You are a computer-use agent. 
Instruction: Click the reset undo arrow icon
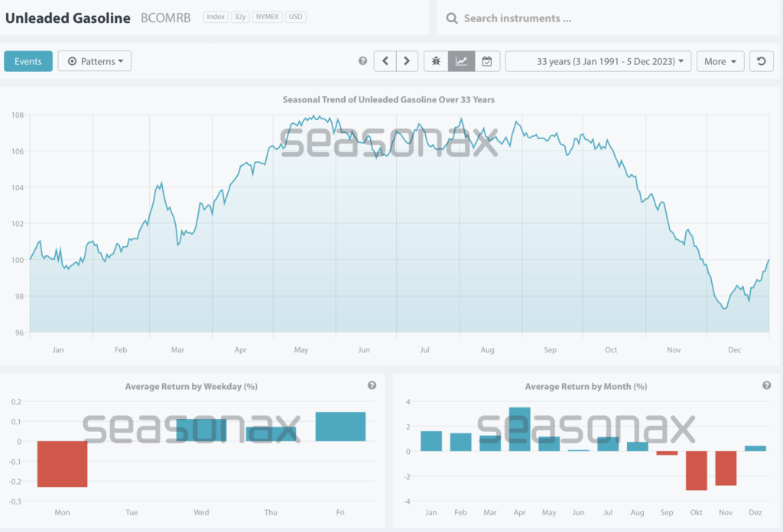pyautogui.click(x=761, y=61)
